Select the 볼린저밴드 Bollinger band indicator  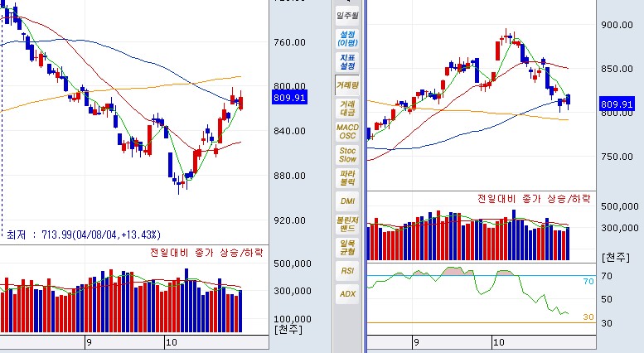point(347,224)
